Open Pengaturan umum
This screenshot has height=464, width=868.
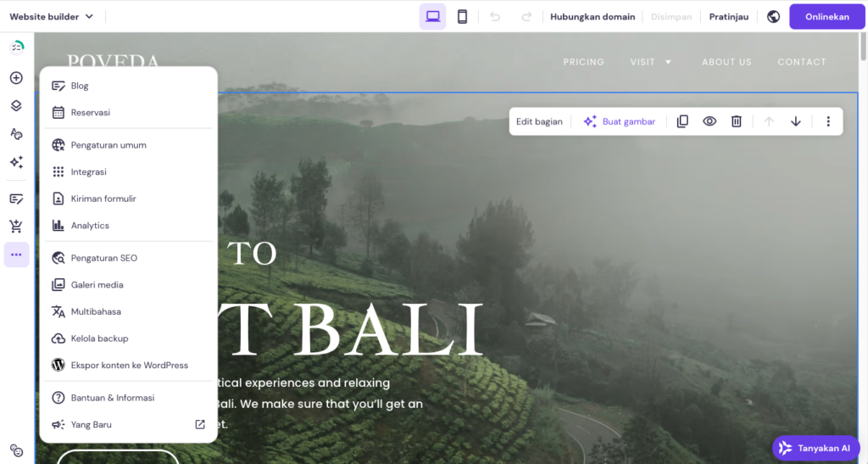click(x=129, y=145)
